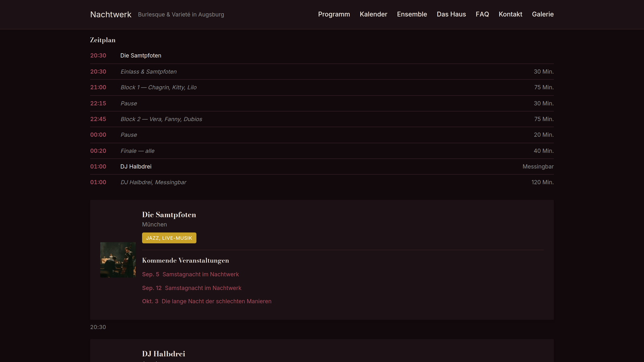Click the Kommende Veranstaltungen heading
The image size is (644, 362).
pyautogui.click(x=186, y=260)
